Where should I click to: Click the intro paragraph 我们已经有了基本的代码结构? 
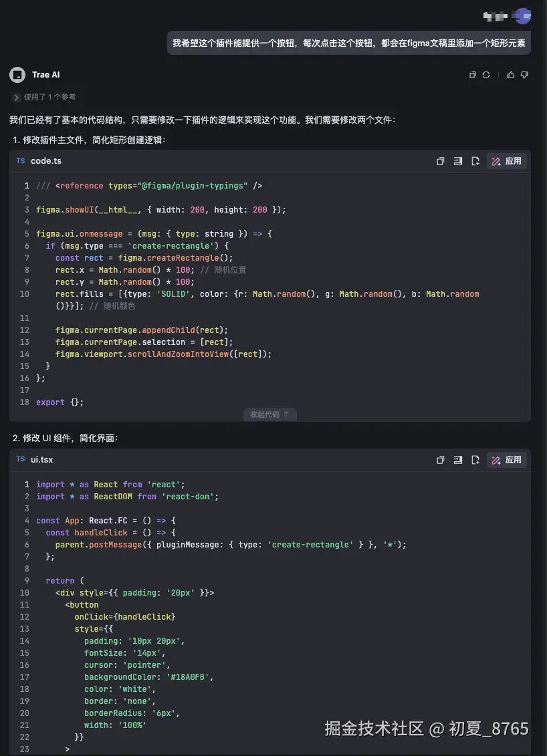pyautogui.click(x=202, y=120)
